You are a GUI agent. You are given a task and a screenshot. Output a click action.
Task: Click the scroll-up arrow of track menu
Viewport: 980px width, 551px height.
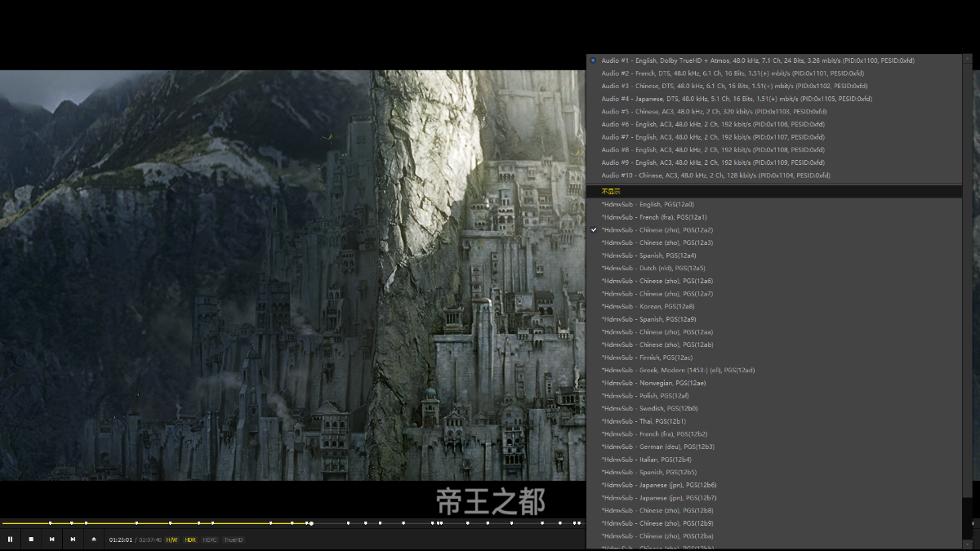(968, 60)
